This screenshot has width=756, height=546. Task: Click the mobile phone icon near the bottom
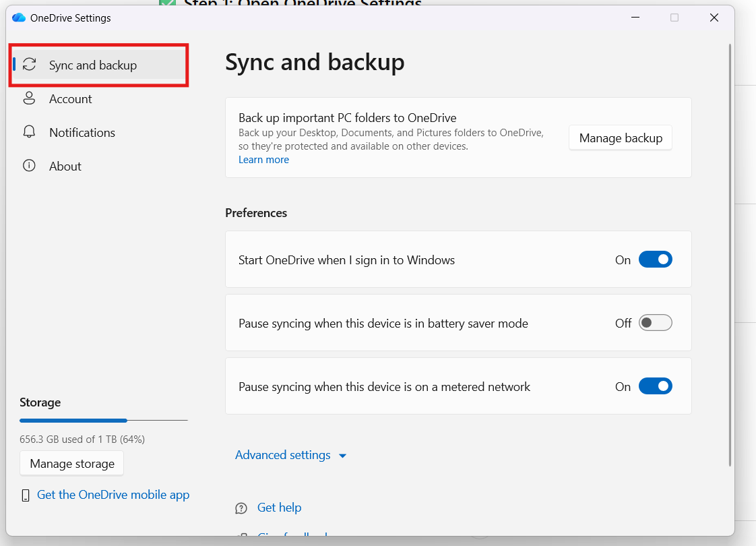point(25,494)
